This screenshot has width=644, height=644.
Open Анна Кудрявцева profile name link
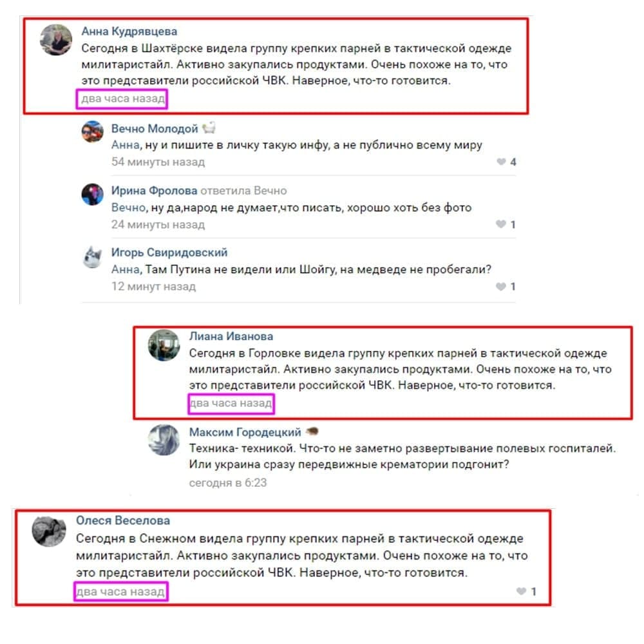129,31
